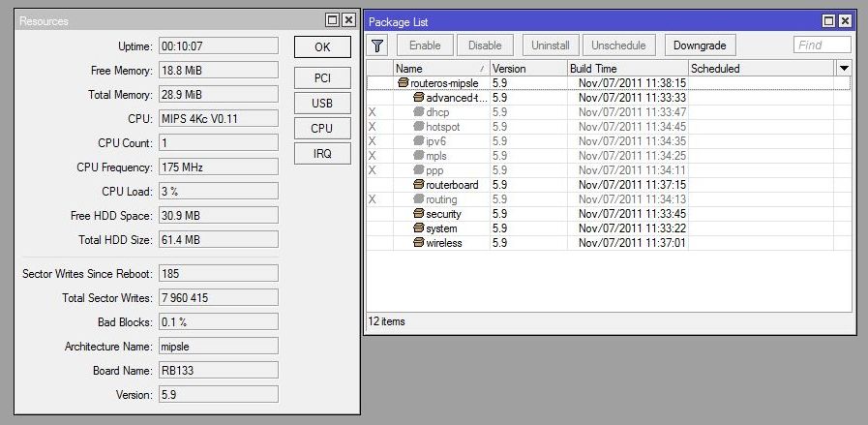The height and width of the screenshot is (425, 868).
Task: Click the disabled mpls package icon
Action: [419, 156]
